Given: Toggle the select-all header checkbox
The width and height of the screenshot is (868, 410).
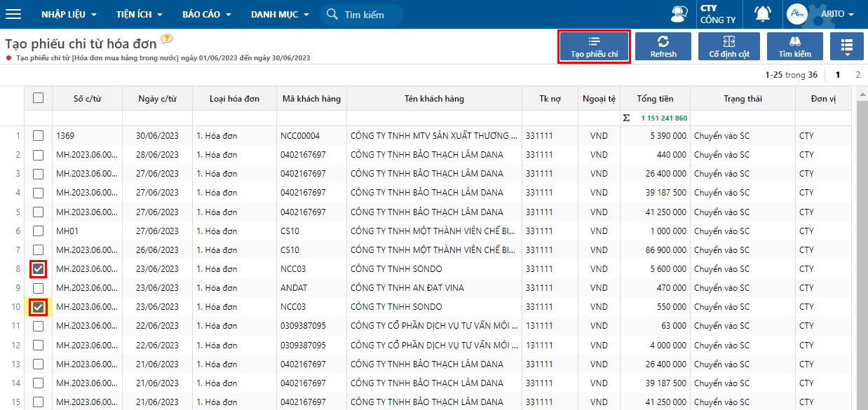Looking at the screenshot, I should pos(39,98).
